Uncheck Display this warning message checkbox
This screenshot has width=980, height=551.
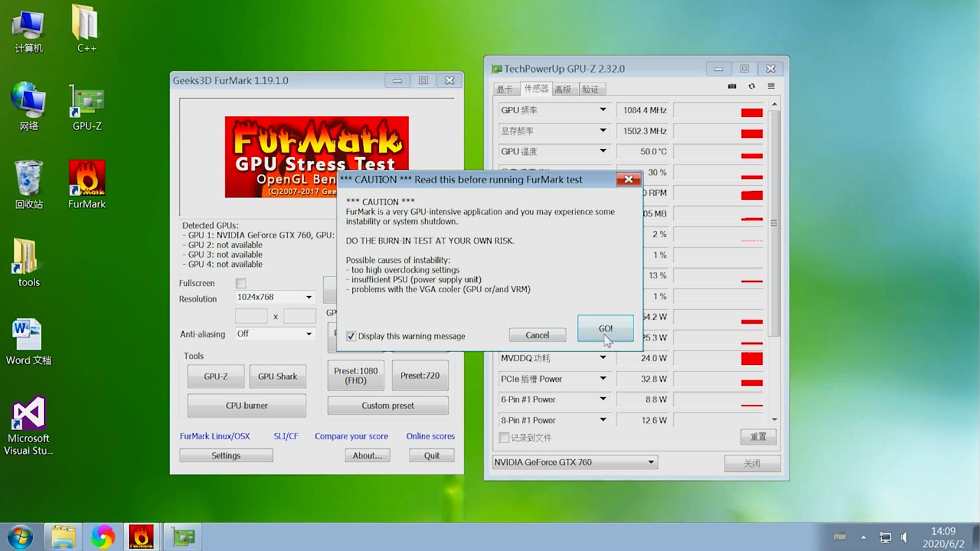(x=351, y=336)
